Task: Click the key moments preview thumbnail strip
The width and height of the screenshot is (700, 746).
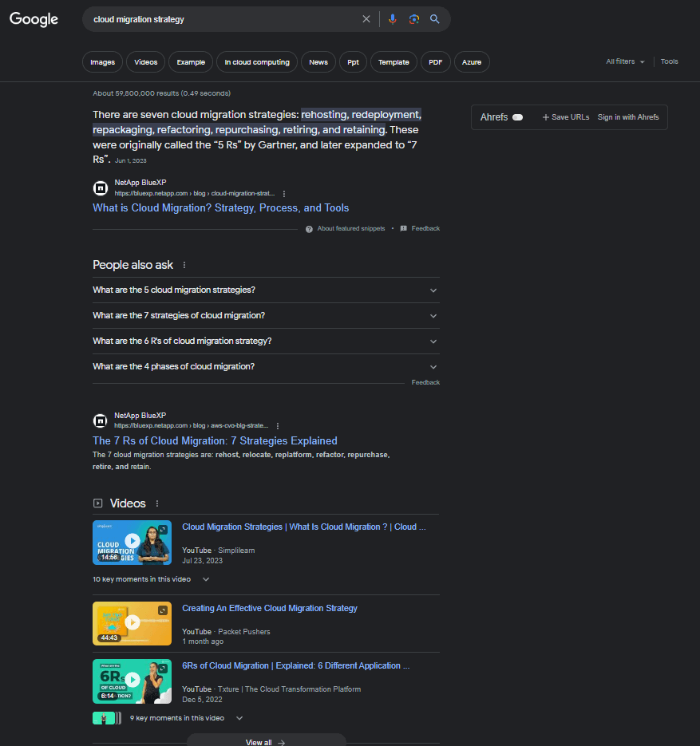Action: click(x=107, y=718)
